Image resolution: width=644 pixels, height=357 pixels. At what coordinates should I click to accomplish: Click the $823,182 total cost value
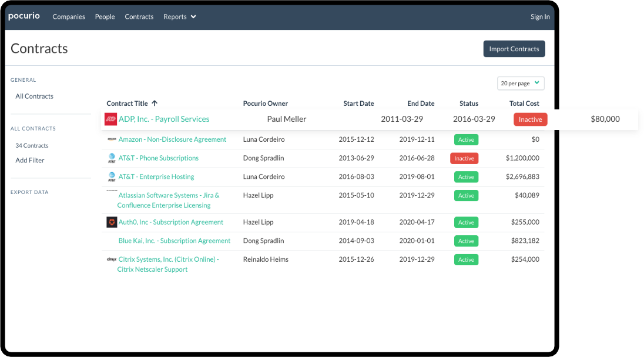click(525, 241)
